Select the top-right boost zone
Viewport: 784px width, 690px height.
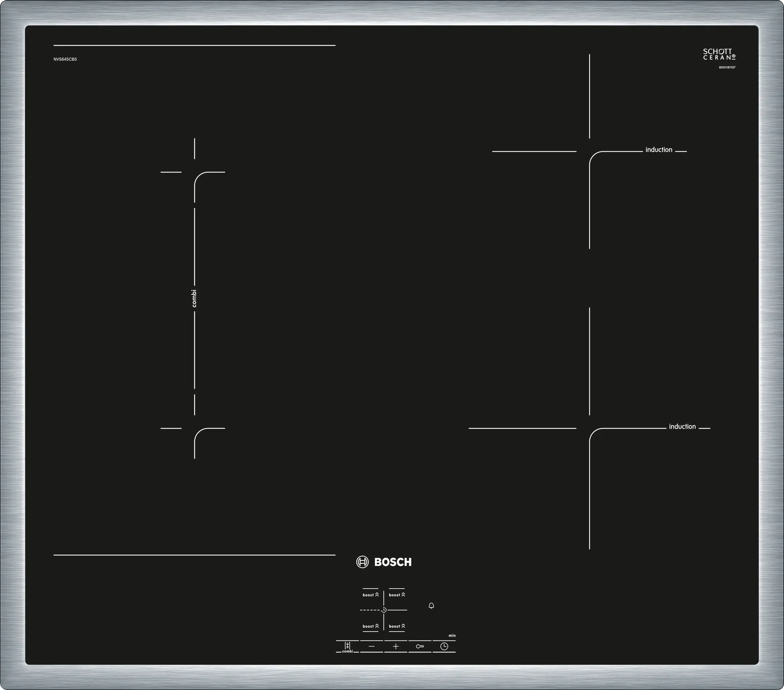[x=397, y=595]
